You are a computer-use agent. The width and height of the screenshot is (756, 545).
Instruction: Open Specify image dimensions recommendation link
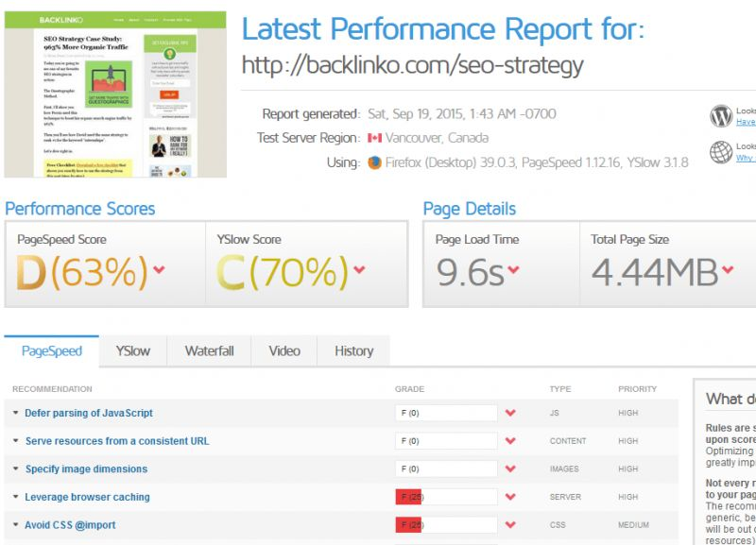86,468
